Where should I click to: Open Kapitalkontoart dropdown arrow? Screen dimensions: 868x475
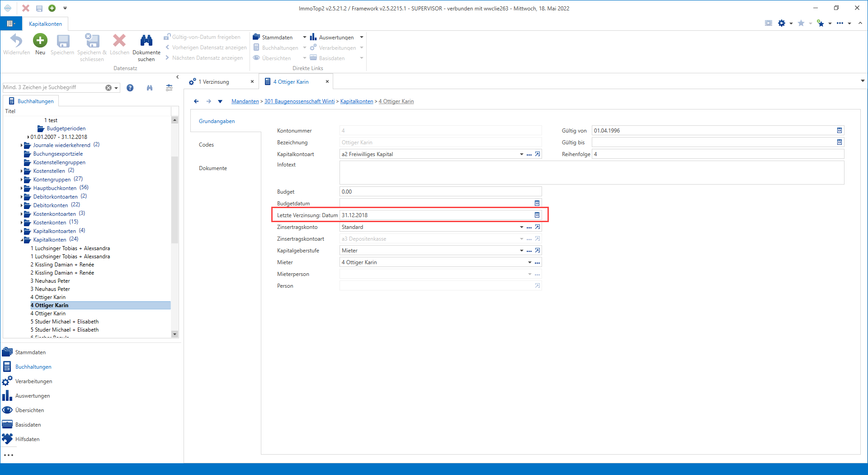coord(522,154)
